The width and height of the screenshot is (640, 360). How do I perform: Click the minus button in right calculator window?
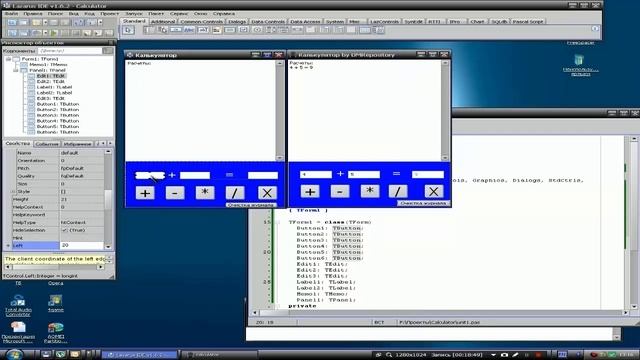pos(340,191)
